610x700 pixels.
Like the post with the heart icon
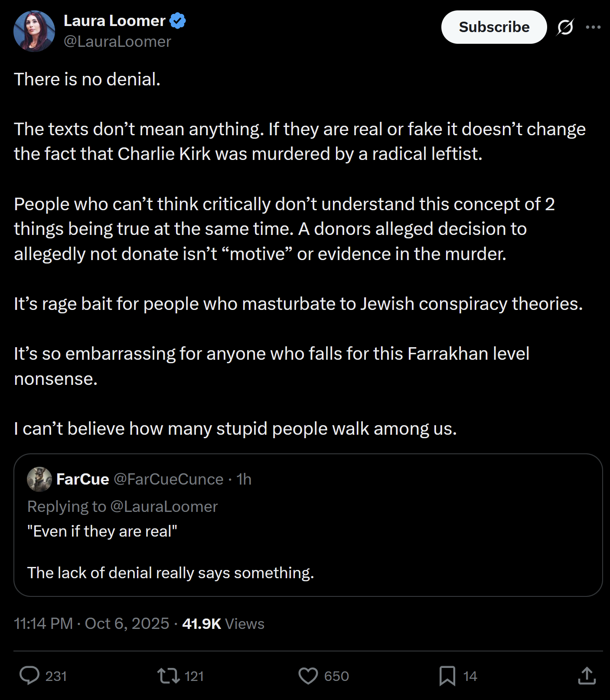click(x=308, y=676)
